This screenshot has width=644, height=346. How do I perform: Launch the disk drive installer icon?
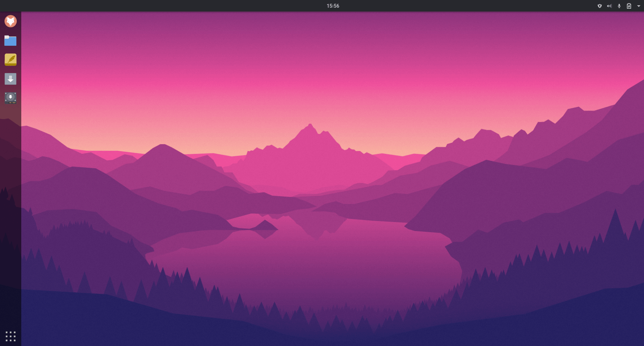coord(10,98)
